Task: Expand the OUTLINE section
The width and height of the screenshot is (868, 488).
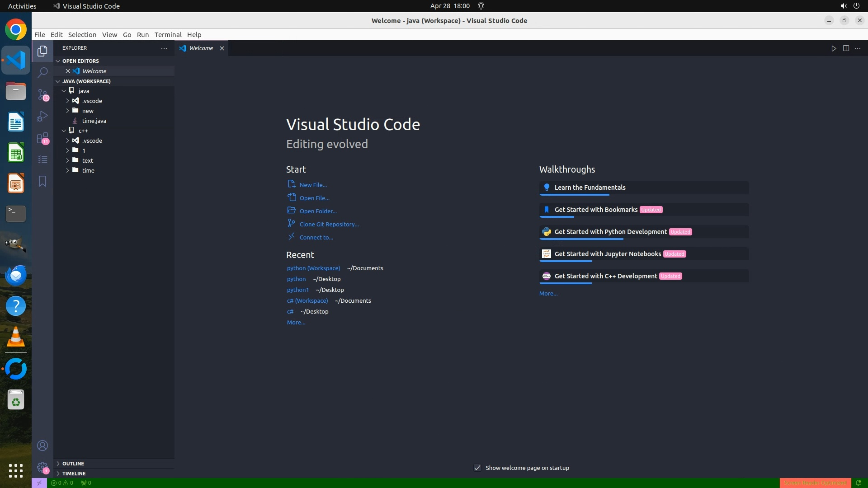Action: coord(73,464)
